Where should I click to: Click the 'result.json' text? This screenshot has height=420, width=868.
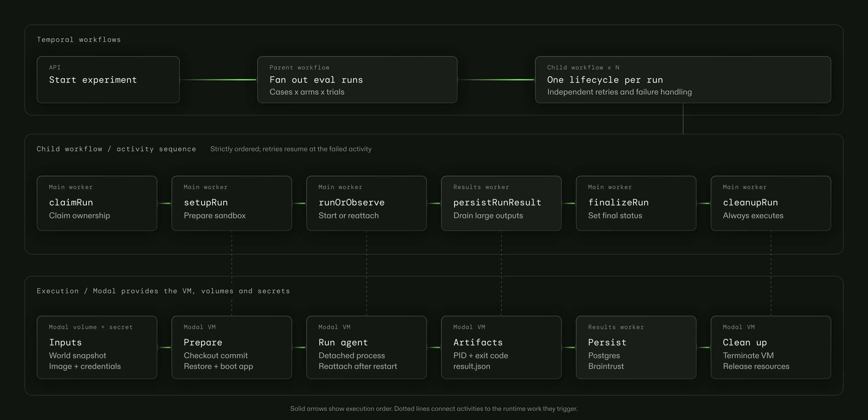pos(472,366)
